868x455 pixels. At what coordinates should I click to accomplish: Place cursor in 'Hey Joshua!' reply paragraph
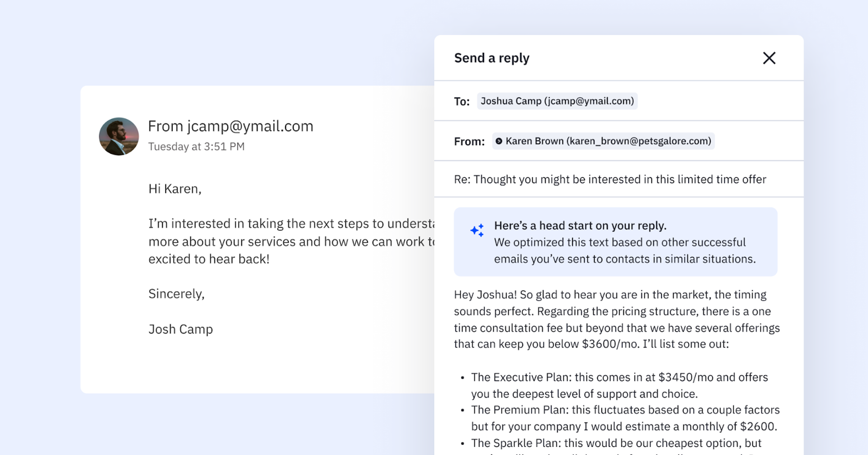[x=617, y=319]
